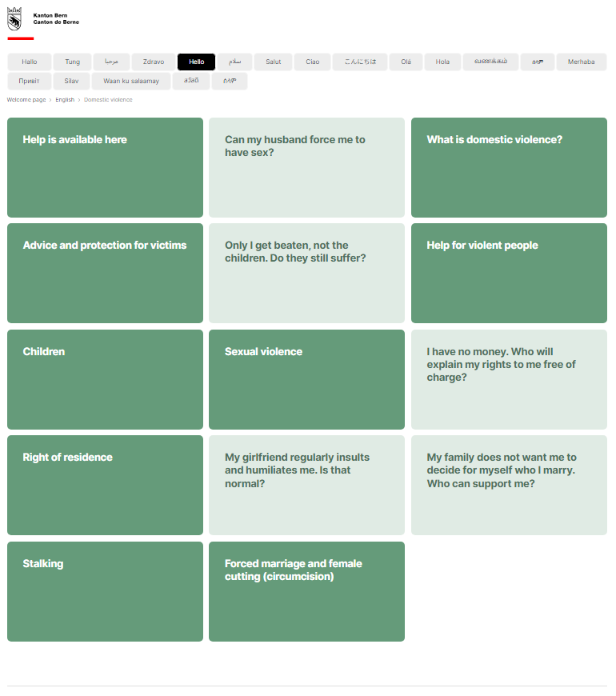Choose the Tamil வணக்கம் language button

491,62
